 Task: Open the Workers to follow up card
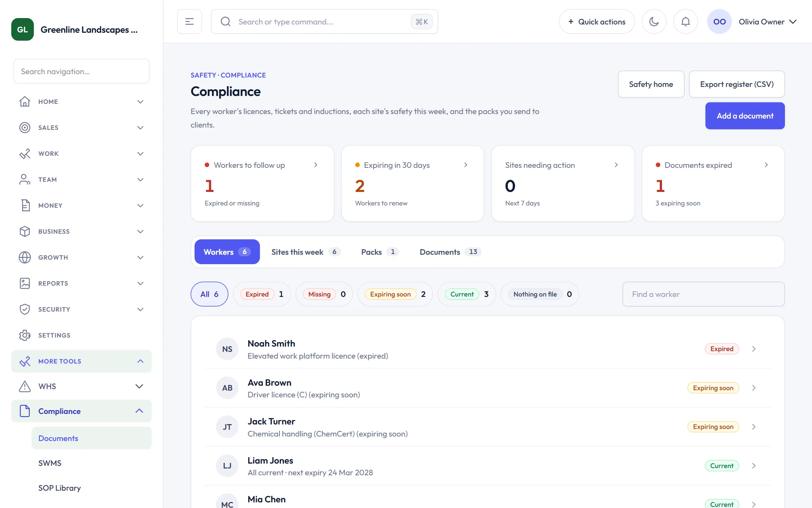pos(262,184)
